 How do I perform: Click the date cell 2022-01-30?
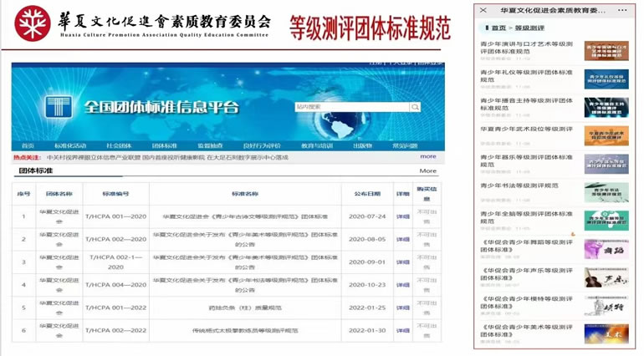tap(367, 331)
